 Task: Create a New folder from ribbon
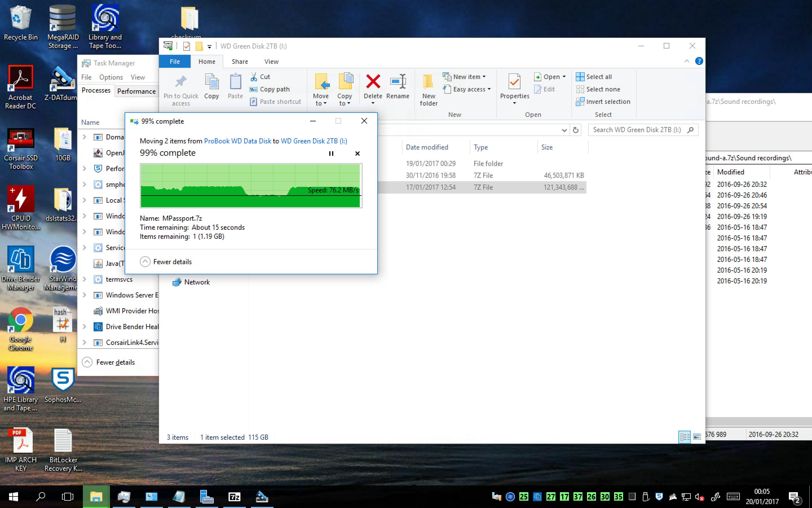(x=429, y=90)
